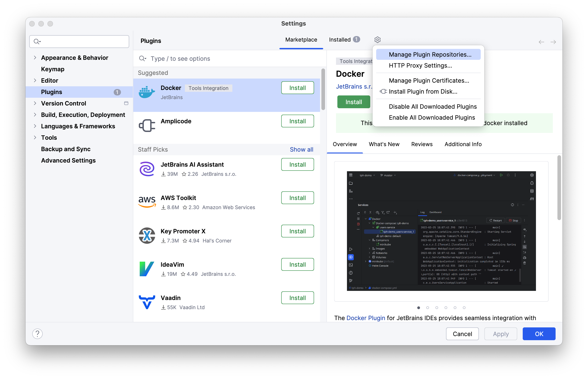Image resolution: width=588 pixels, height=379 pixels.
Task: Click the Version Control project-level icon
Action: click(x=126, y=103)
